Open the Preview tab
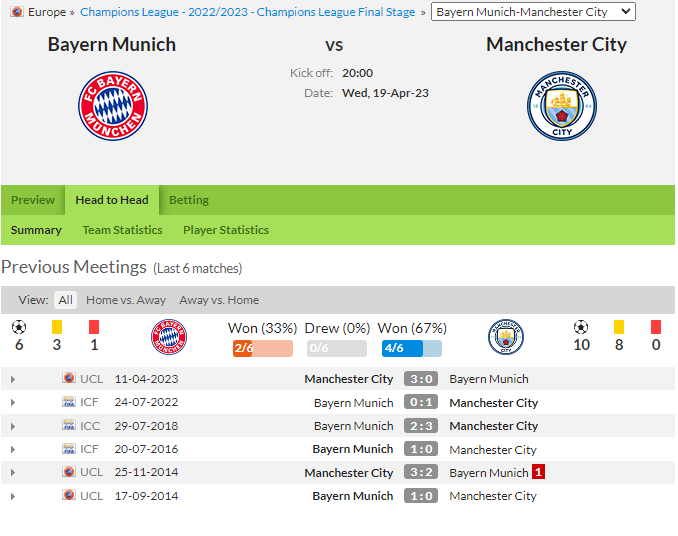Image resolution: width=678 pixels, height=536 pixels. pos(33,200)
